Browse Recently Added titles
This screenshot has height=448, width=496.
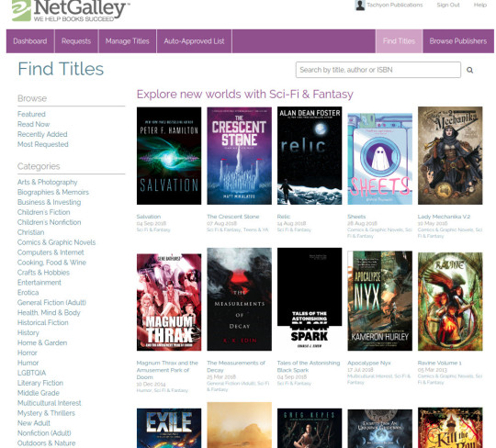coord(42,134)
